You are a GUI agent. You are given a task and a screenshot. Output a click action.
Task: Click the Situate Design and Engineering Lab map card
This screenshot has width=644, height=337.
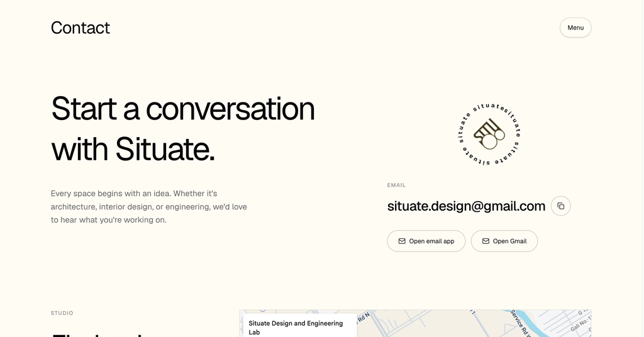[300, 326]
